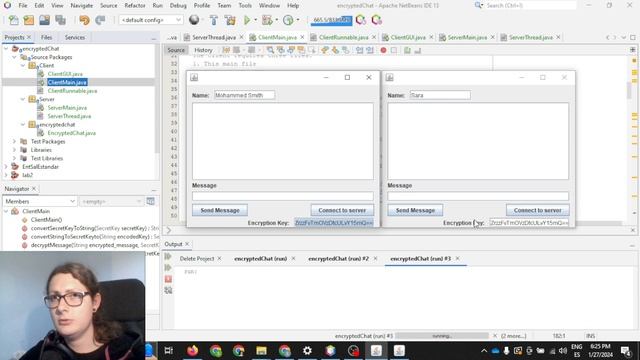
Task: Switch editor to History view
Action: pyautogui.click(x=203, y=50)
